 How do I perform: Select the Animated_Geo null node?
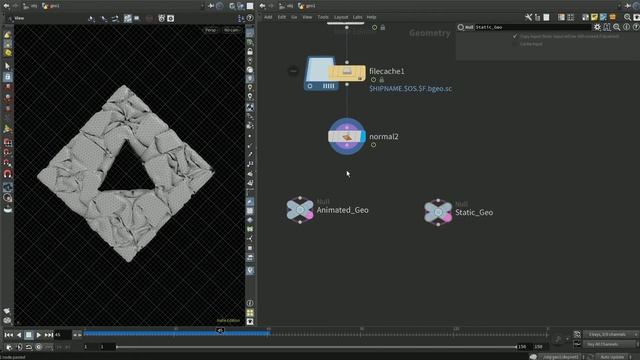pos(300,210)
